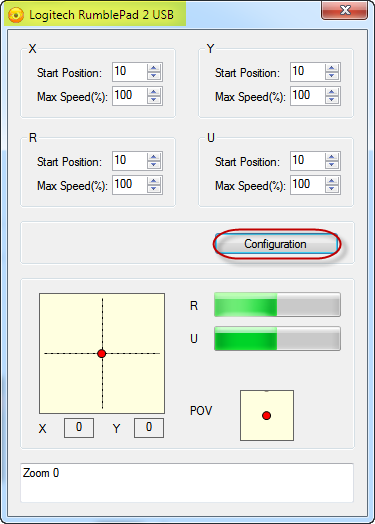
Task: Click the R axis green progress bar
Action: 277,304
